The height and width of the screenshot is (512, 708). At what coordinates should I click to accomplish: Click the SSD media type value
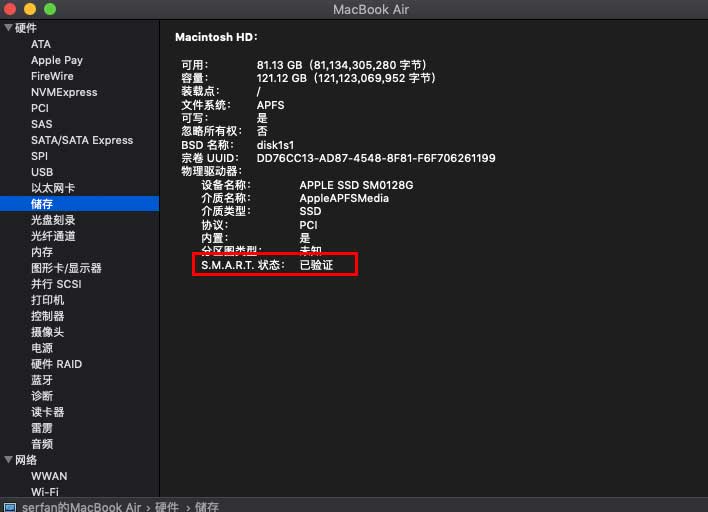310,211
